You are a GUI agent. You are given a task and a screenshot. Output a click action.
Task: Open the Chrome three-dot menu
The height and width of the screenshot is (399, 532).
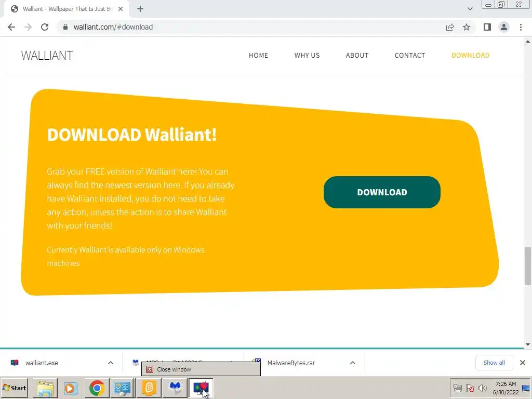521,27
